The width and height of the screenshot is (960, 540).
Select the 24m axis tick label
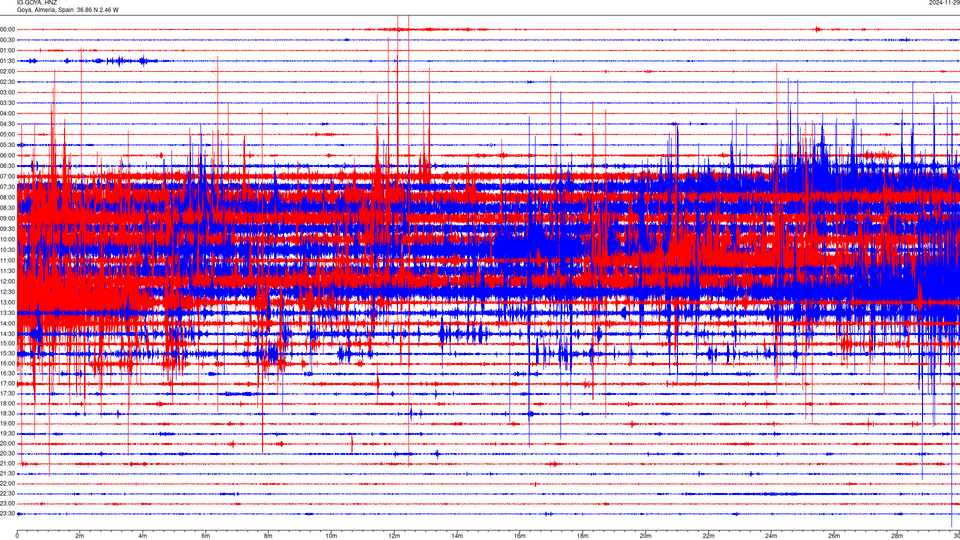coord(771,536)
